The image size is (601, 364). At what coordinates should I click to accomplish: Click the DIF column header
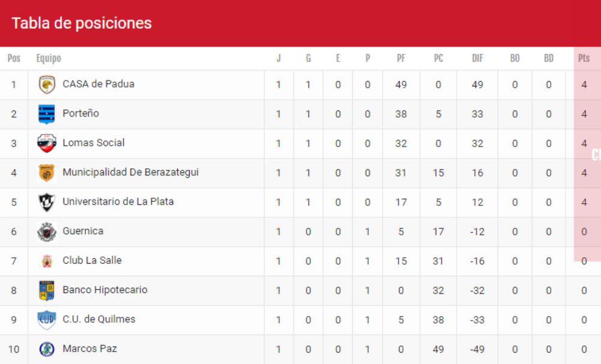click(477, 58)
